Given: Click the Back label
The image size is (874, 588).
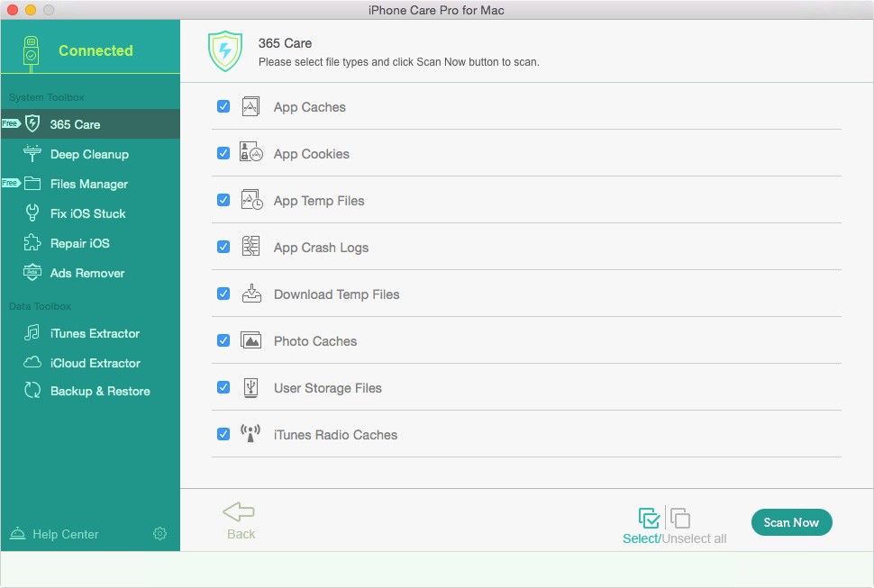Looking at the screenshot, I should click(x=241, y=534).
